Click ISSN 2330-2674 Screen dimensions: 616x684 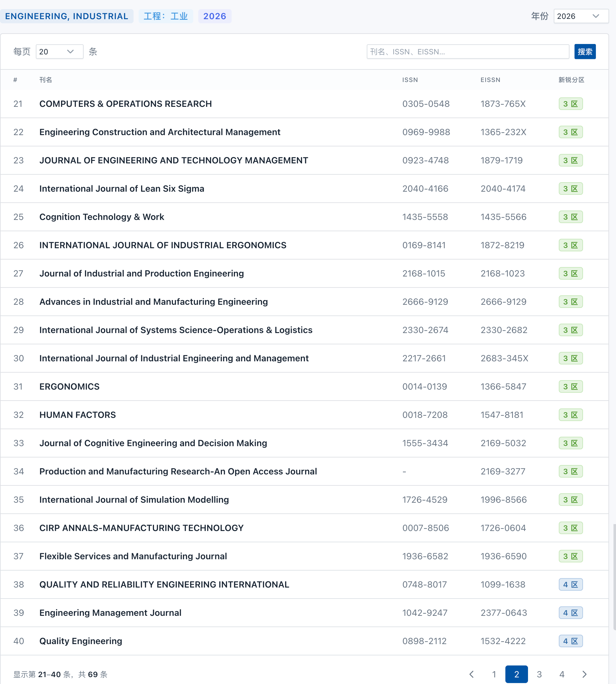(425, 330)
